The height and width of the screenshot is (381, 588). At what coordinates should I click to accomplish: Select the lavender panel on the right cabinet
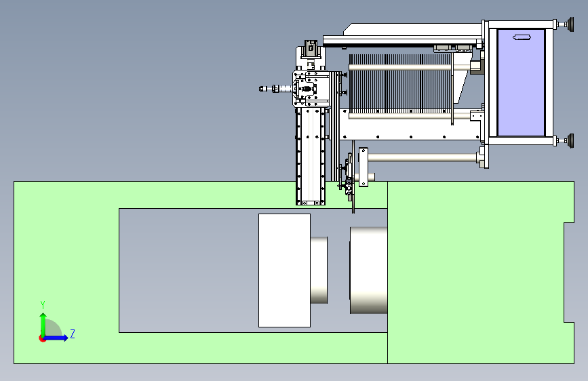pyautogui.click(x=521, y=83)
